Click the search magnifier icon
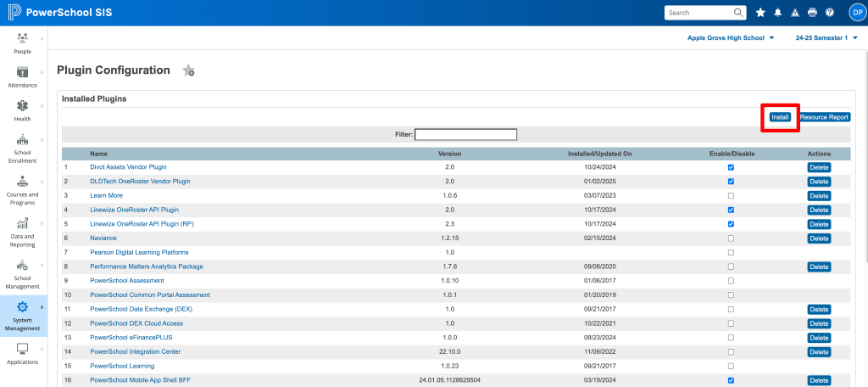Screen dimensions: 868x387 (x=738, y=12)
